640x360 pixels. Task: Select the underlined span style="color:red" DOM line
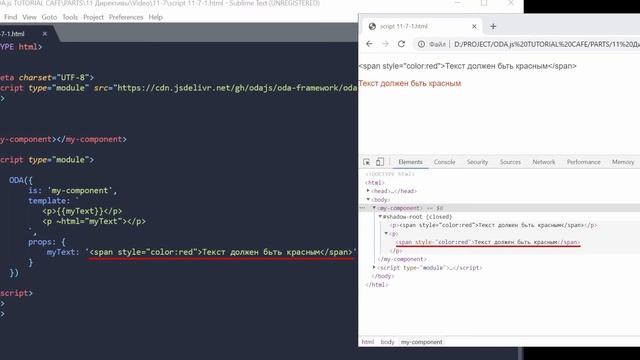487,242
